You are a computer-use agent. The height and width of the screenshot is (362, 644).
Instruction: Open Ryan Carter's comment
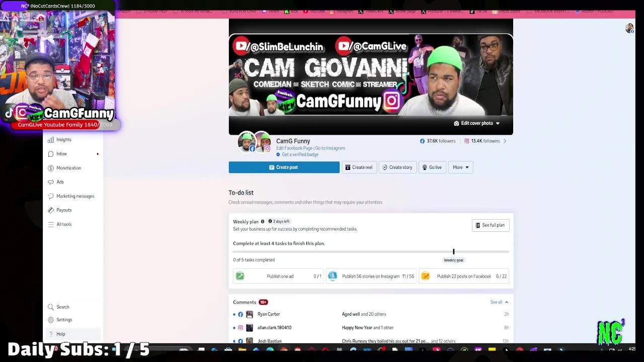tap(371, 314)
